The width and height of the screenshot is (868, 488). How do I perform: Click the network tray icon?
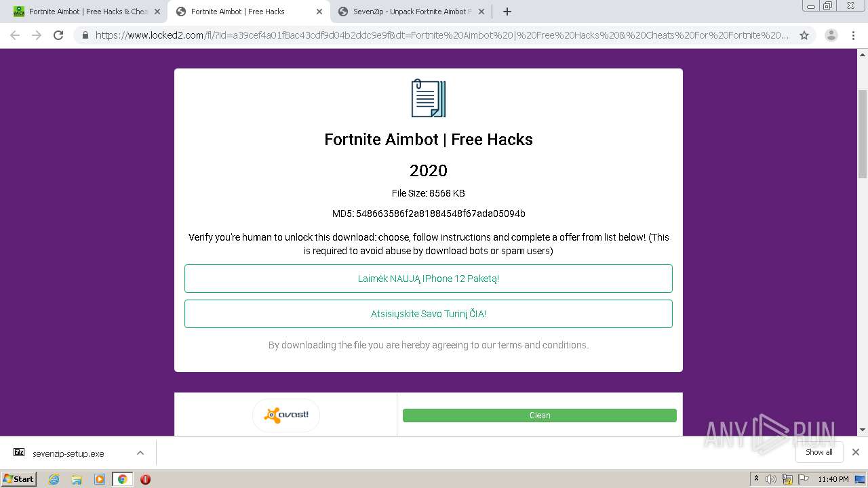(787, 479)
